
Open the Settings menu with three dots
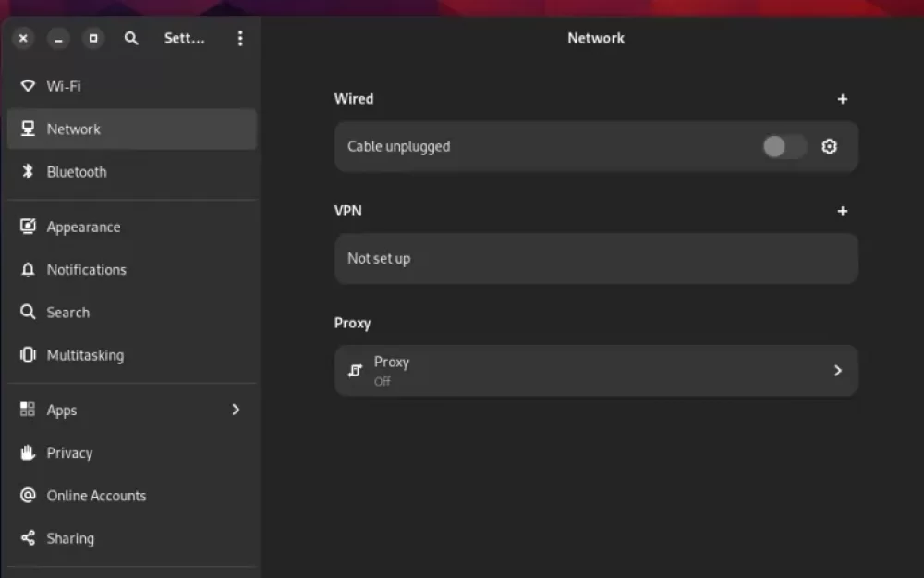(x=240, y=38)
